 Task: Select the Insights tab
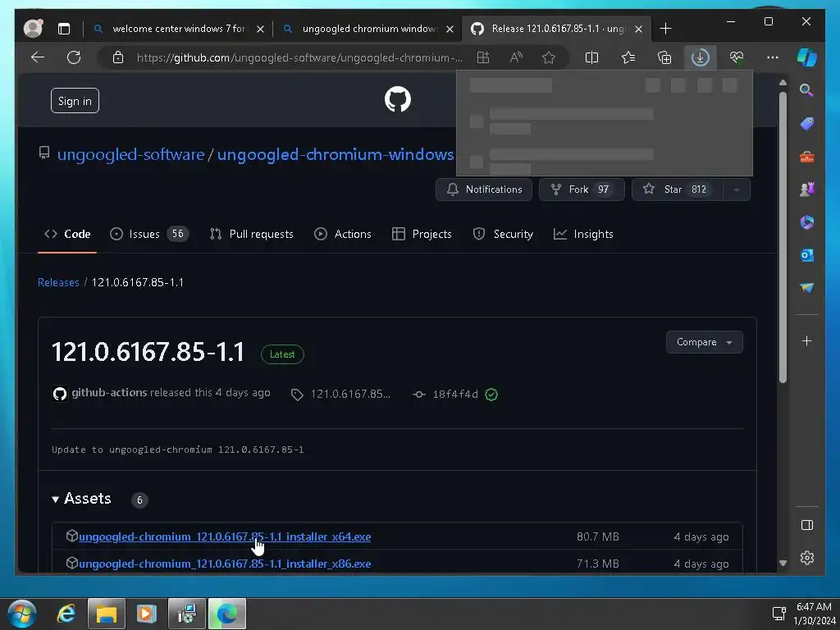pos(583,234)
